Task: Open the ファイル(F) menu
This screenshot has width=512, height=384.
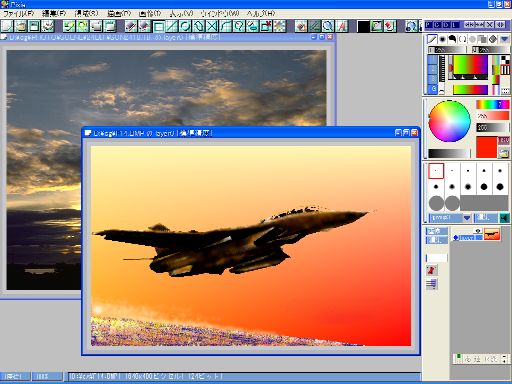Action: 19,14
